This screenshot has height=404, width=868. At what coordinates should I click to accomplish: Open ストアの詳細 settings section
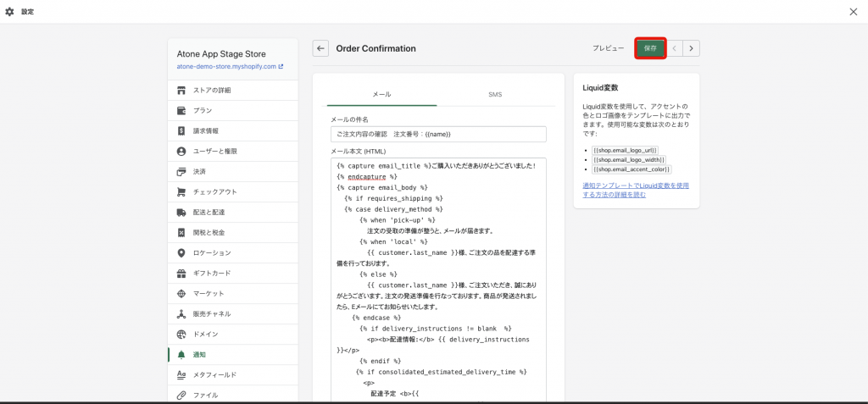pos(233,91)
